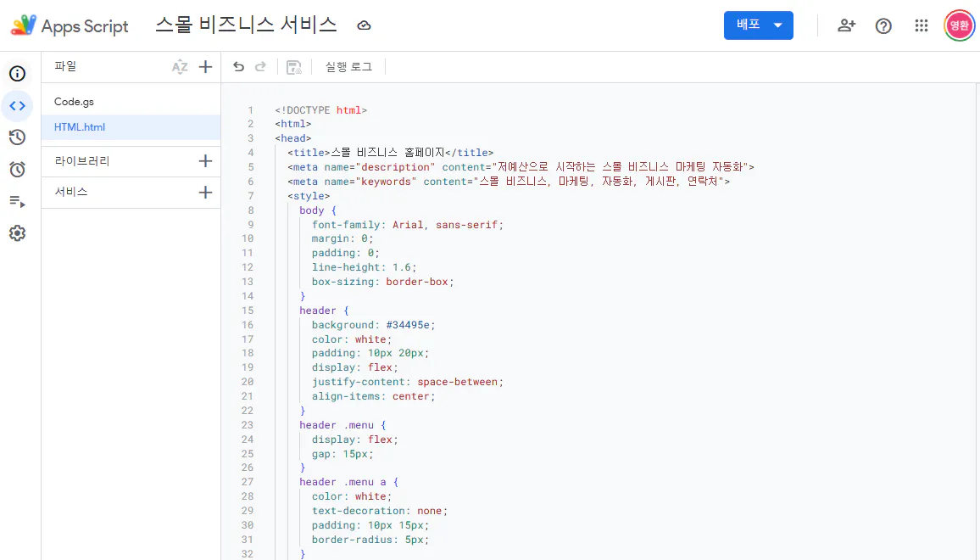Image resolution: width=980 pixels, height=560 pixels.
Task: Add a library via 라이브러리 plus
Action: 205,161
